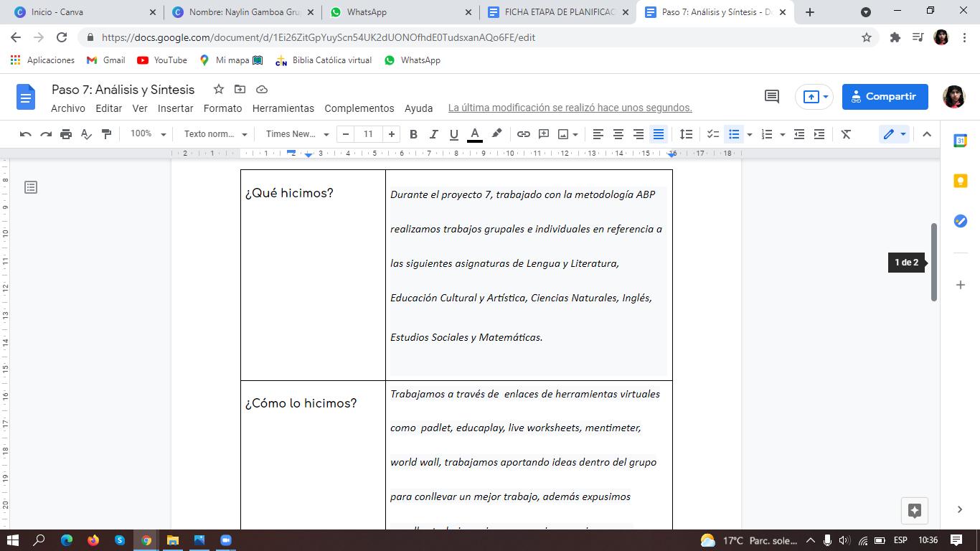Open the Google Docs home icon
The height and width of the screenshot is (551, 980).
(x=26, y=97)
